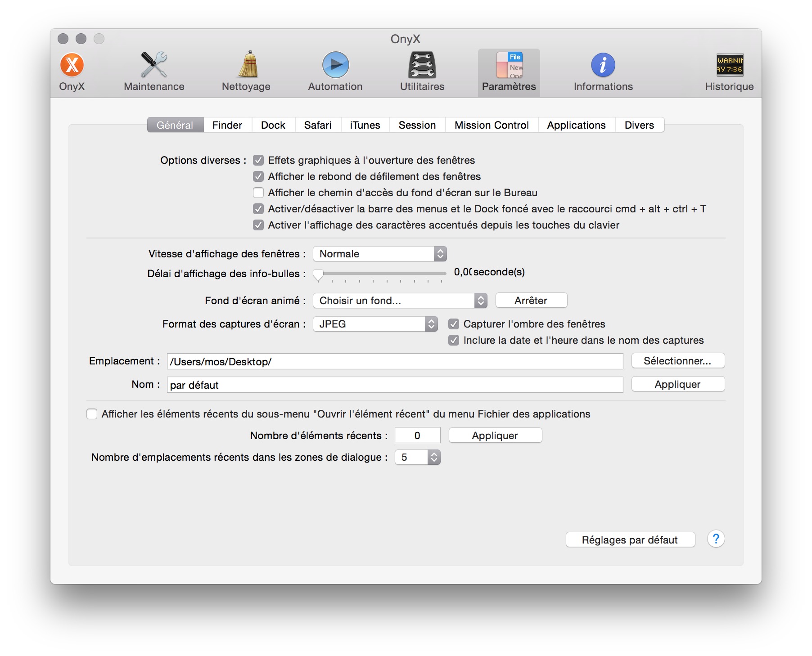The width and height of the screenshot is (812, 656).
Task: Enable Afficher les éléments récents checkbox
Action: tap(92, 414)
